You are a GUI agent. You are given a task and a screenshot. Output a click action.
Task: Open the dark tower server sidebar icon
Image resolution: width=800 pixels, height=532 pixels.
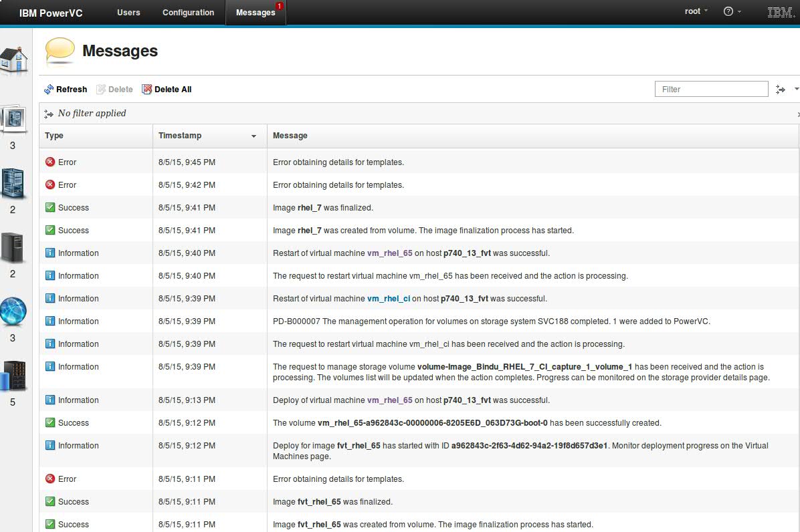click(12, 247)
